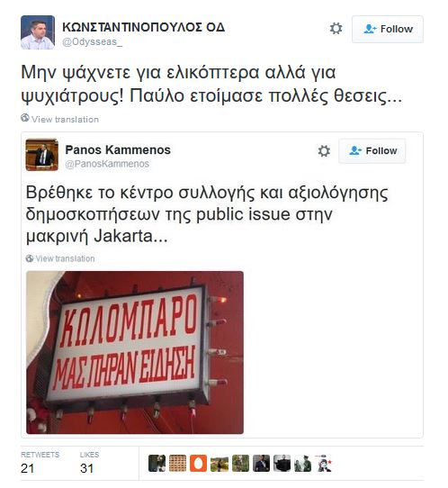The image size is (448, 488).
Task: View translation of top tweet
Action: point(65,120)
